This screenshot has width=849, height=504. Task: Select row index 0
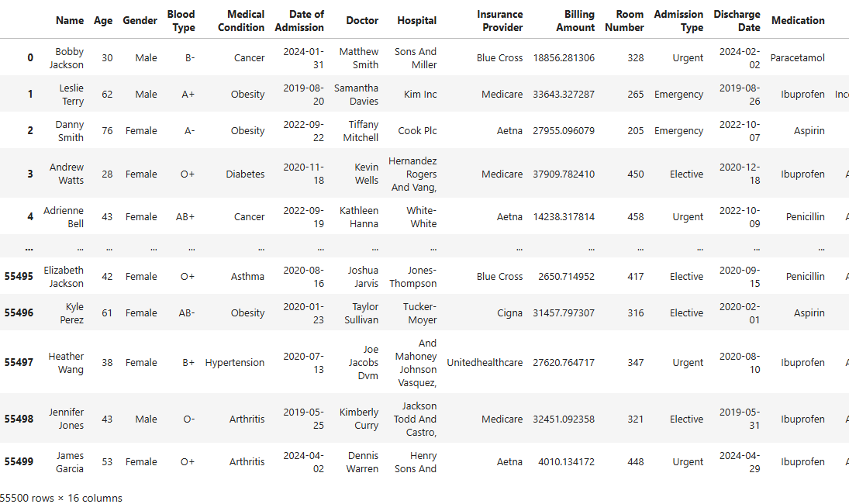tap(30, 58)
